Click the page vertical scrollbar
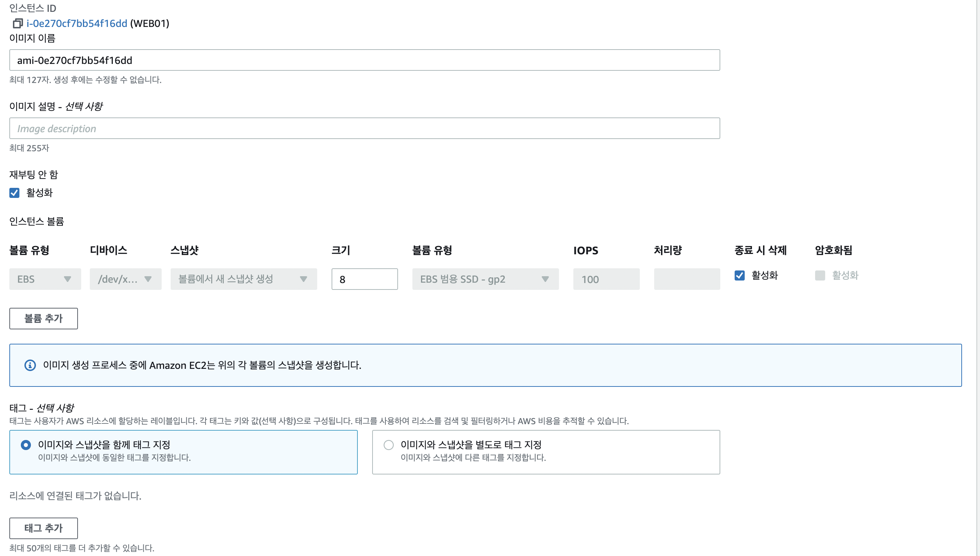This screenshot has height=556, width=980. point(978,278)
